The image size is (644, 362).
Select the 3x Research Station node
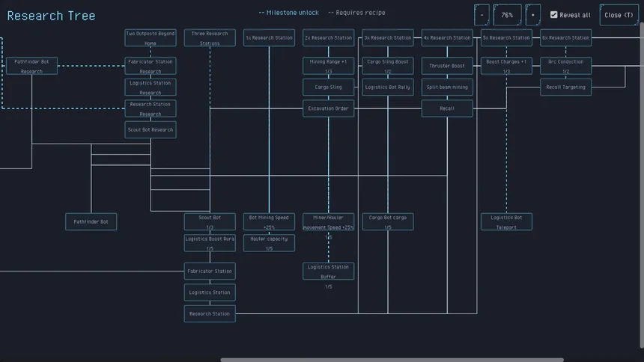point(388,37)
